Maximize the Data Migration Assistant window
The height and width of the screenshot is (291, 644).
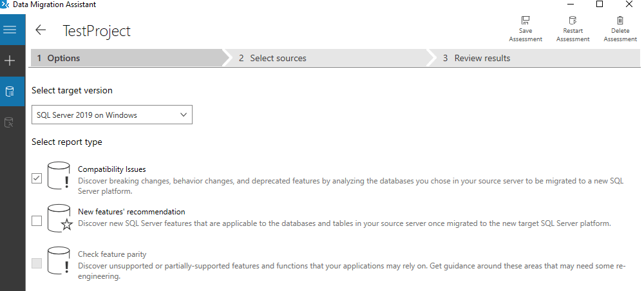[599, 5]
